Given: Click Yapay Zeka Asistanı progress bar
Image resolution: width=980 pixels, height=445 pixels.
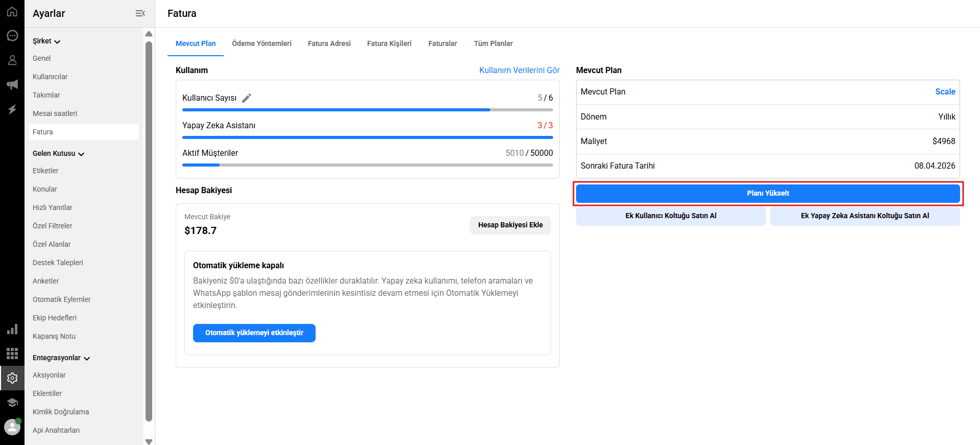Looking at the screenshot, I should click(368, 137).
